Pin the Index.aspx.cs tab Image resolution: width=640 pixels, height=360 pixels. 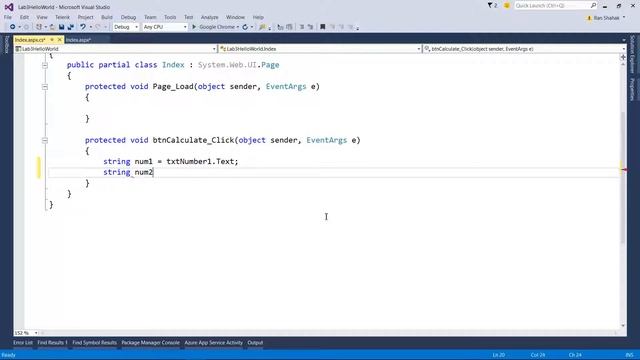click(x=52, y=40)
